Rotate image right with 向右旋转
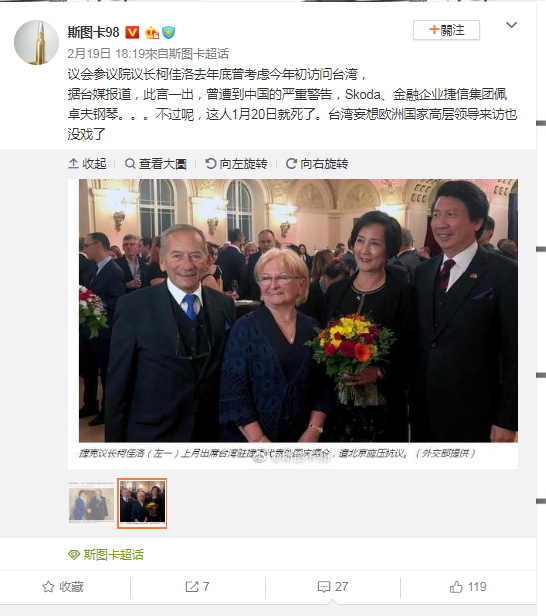The width and height of the screenshot is (546, 616). 317,163
